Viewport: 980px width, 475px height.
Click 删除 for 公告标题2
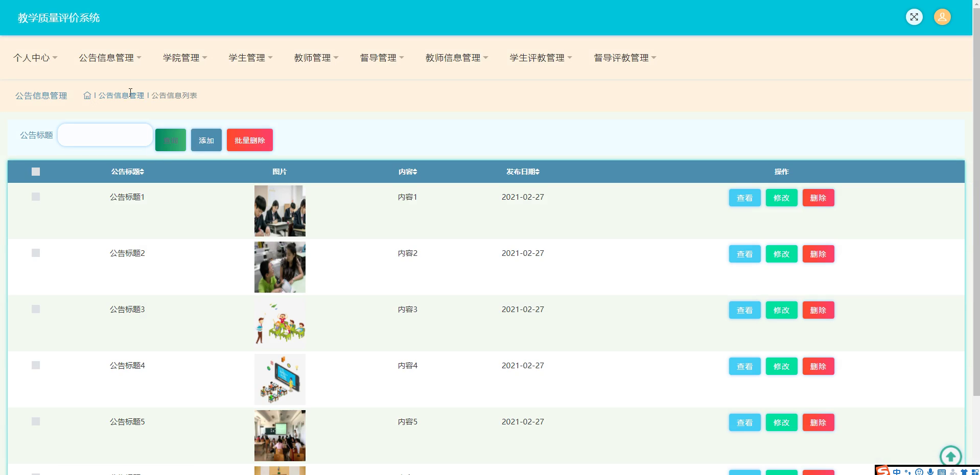(819, 254)
